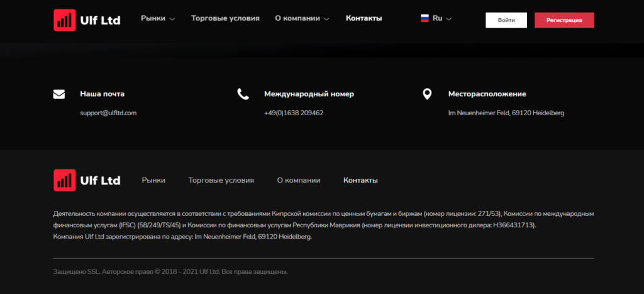The image size is (644, 294).
Task: Click the red Ulf Ltd logo icon in header
Action: click(65, 20)
